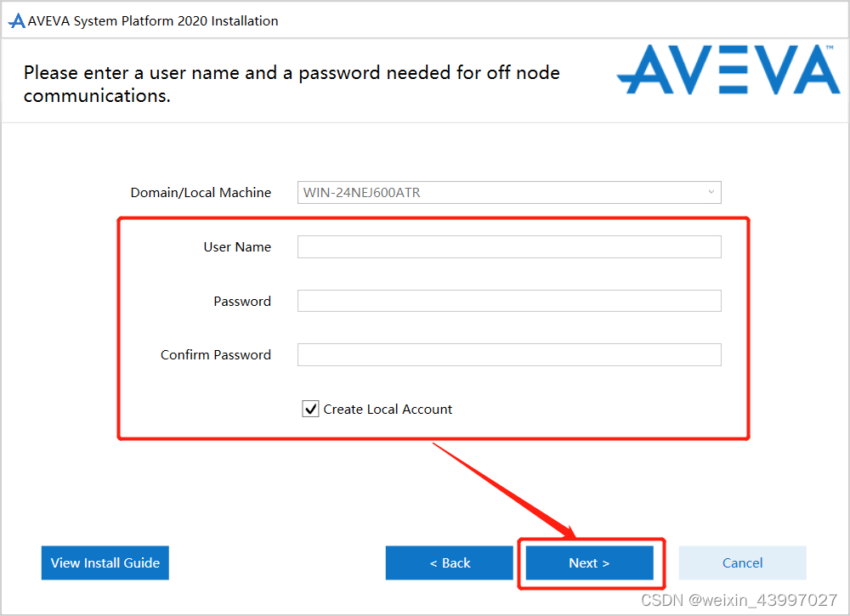Image resolution: width=850 pixels, height=616 pixels.
Task: Open the View Install Guide button
Action: [105, 563]
